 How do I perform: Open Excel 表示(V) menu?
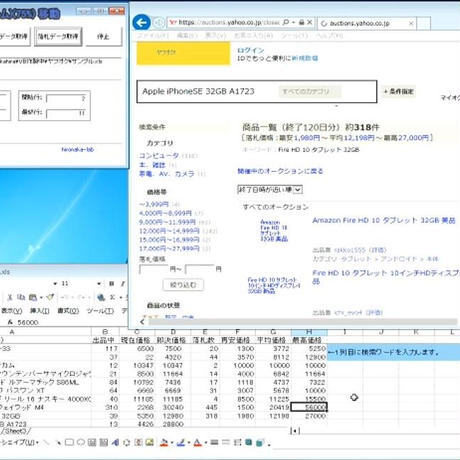[11, 311]
